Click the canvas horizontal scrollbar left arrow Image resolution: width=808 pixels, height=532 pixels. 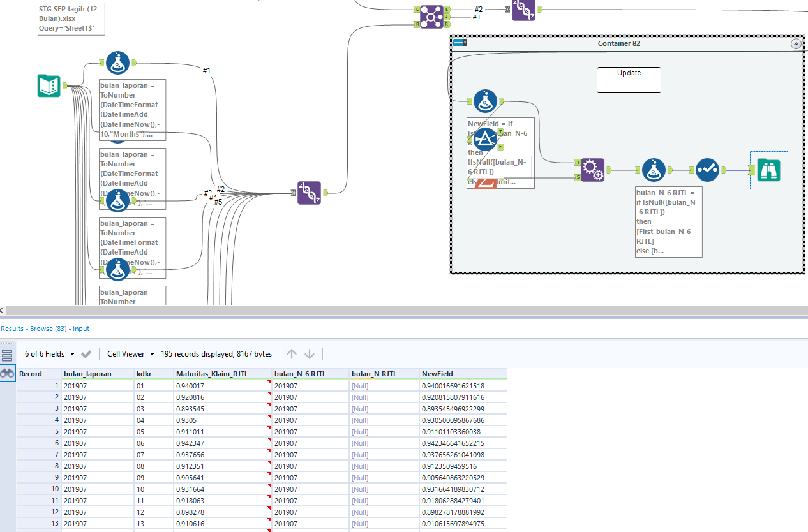(x=2, y=311)
